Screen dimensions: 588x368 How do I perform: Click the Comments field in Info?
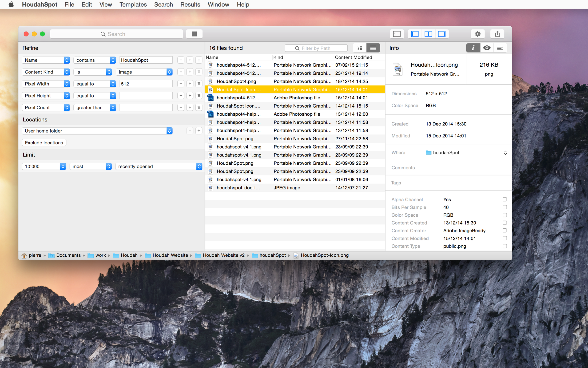(449, 168)
